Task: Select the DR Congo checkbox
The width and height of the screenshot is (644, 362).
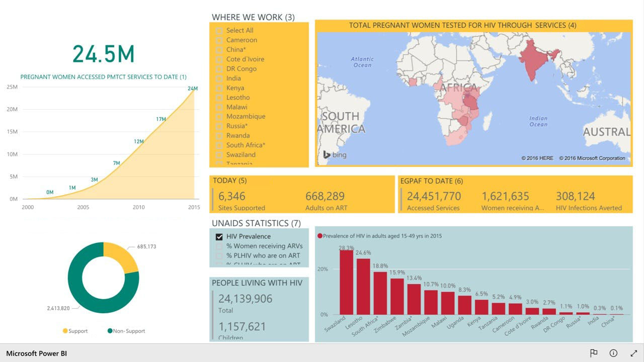Action: tap(219, 69)
